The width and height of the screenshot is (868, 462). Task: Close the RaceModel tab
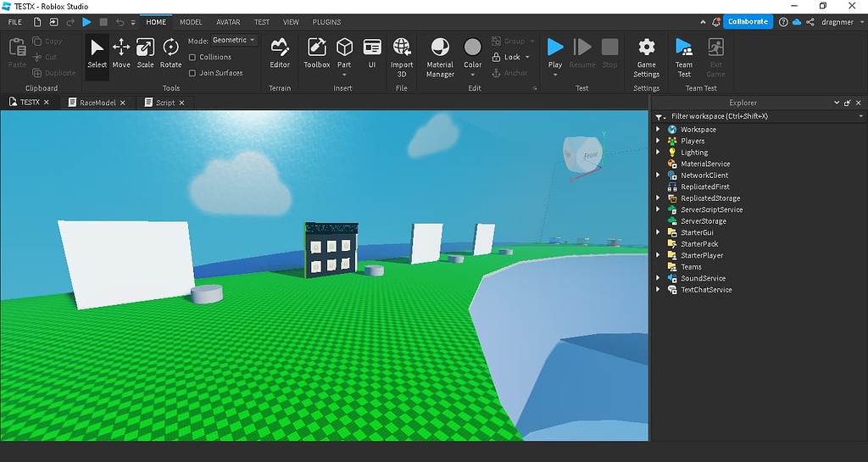tap(123, 103)
